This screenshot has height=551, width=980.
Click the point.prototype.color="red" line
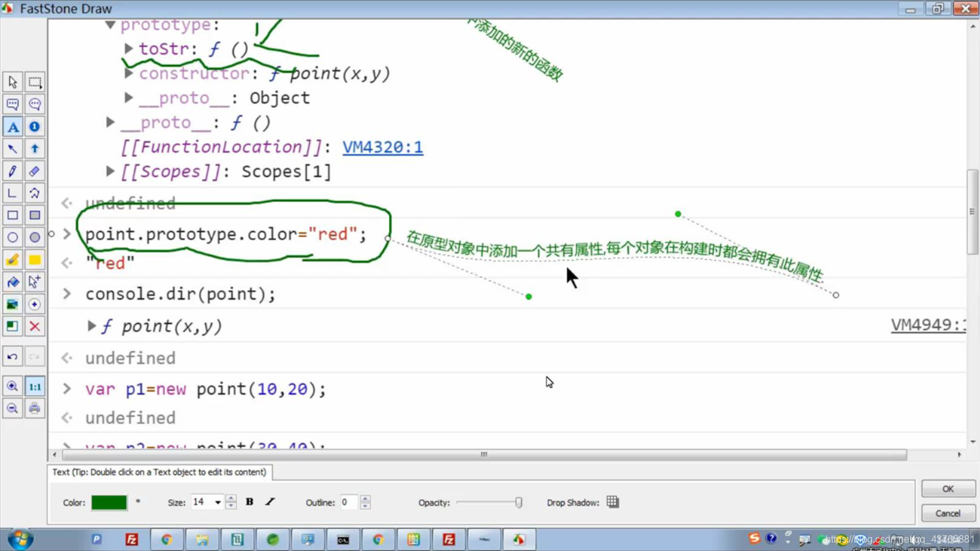coord(226,234)
